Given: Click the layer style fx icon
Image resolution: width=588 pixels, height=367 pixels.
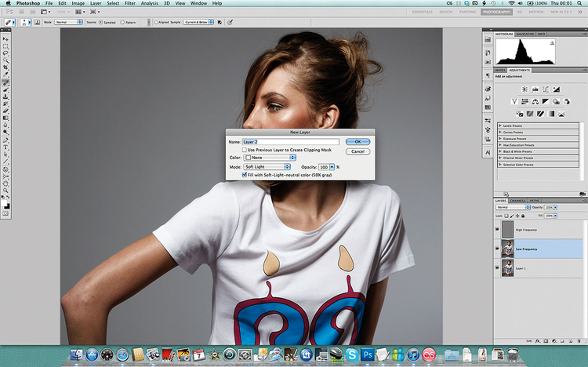Looking at the screenshot, I should click(537, 341).
